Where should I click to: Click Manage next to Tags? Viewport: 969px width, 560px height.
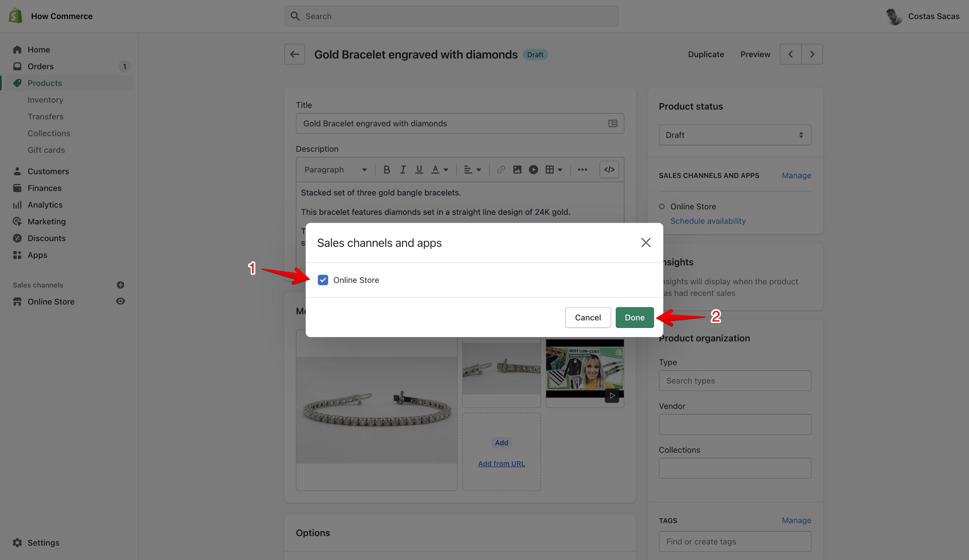[x=796, y=520]
